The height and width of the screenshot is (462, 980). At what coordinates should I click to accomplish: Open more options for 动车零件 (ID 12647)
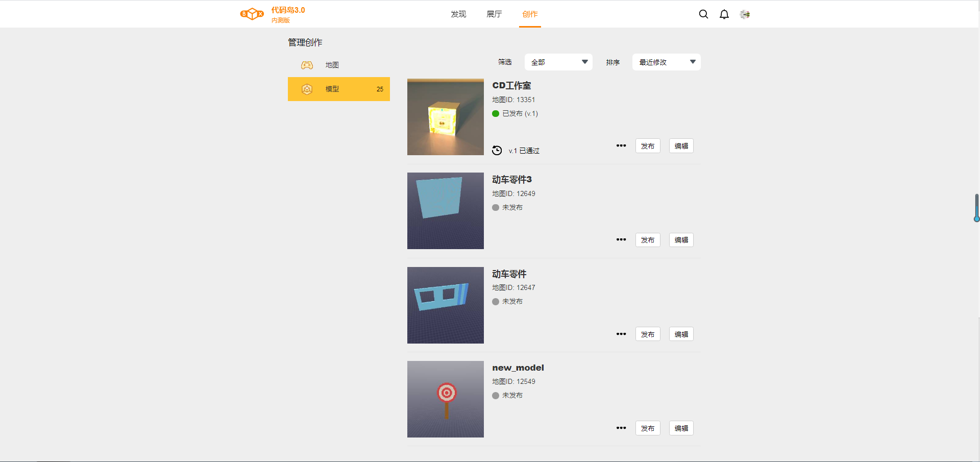621,334
